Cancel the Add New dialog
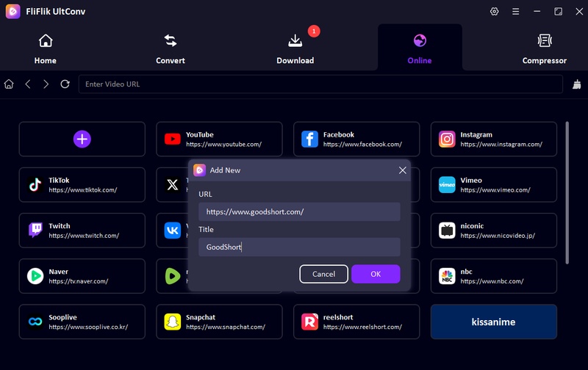This screenshot has height=370, width=588. click(323, 274)
